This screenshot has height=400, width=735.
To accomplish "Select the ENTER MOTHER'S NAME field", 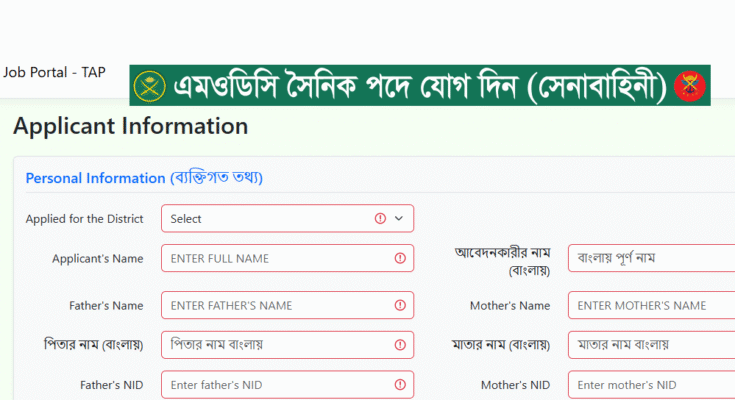I will pyautogui.click(x=652, y=305).
